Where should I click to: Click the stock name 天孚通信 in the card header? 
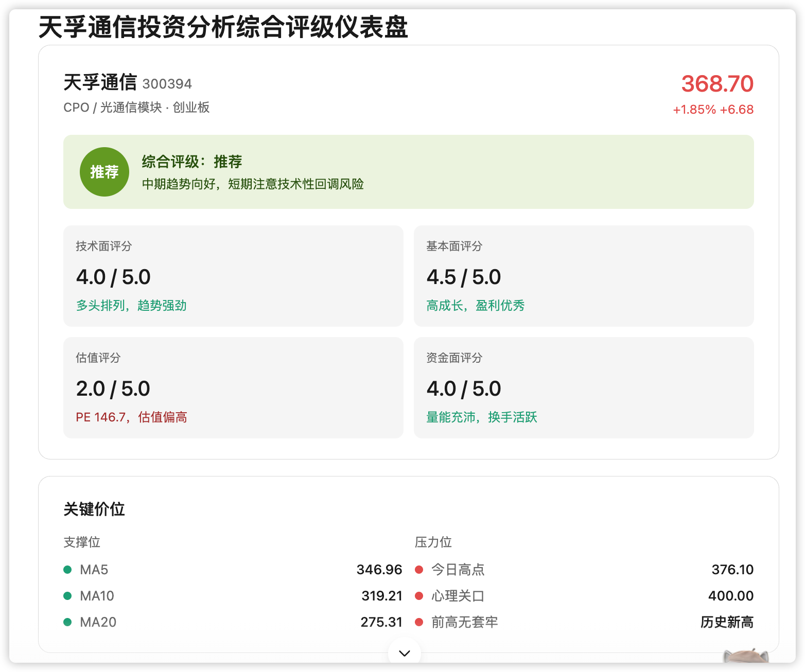coord(100,82)
